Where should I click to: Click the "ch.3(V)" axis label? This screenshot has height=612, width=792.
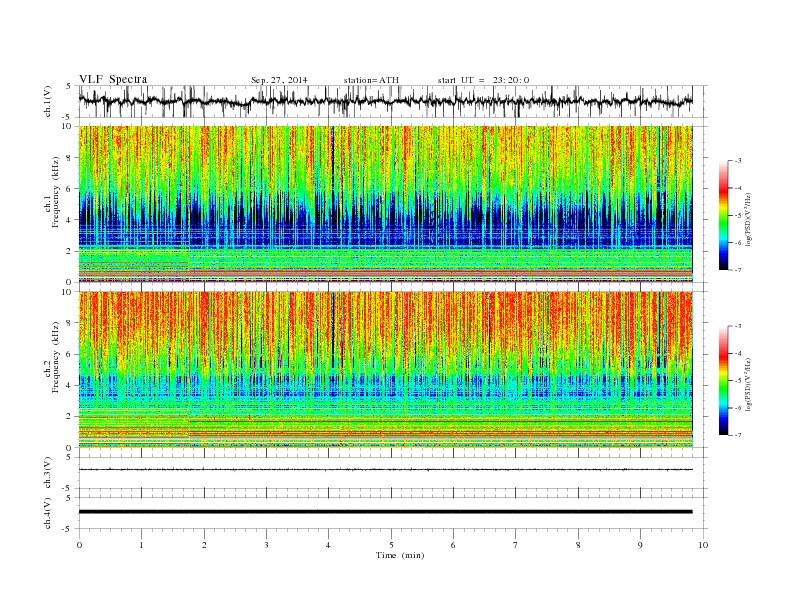pos(48,475)
